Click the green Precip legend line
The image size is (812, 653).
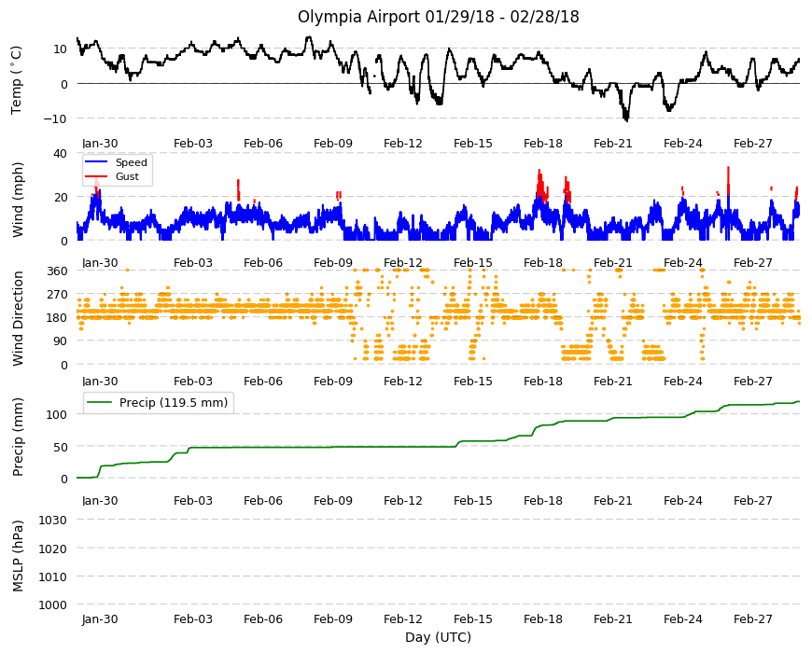(x=98, y=403)
